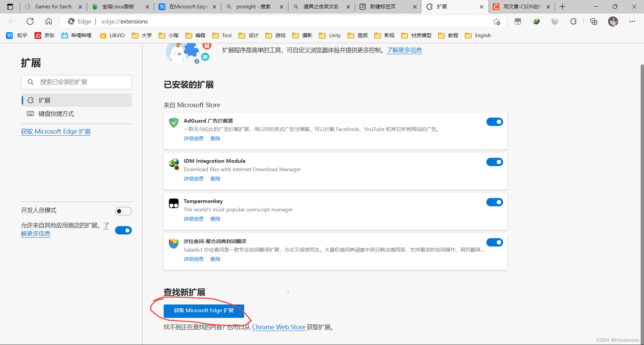Click the browser refresh icon

[30, 21]
